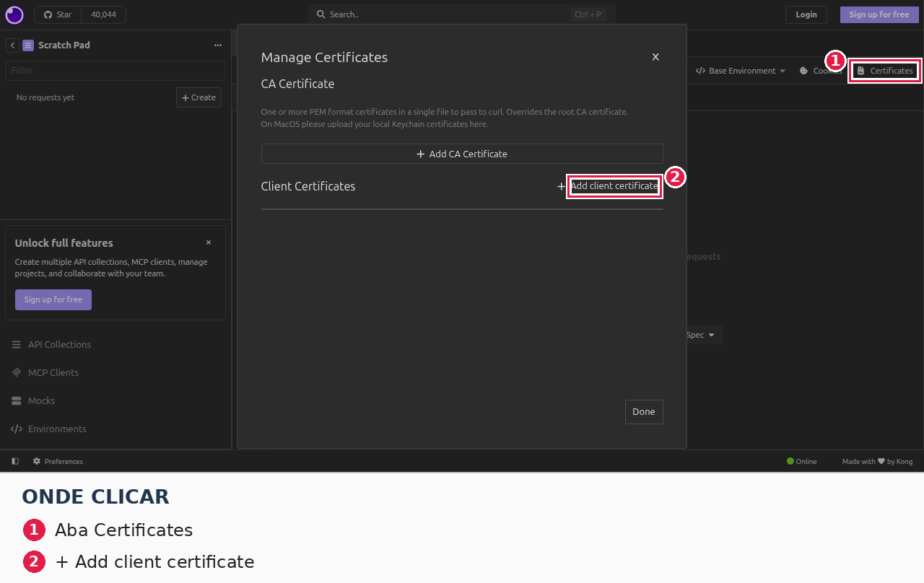This screenshot has height=583, width=924.
Task: Click the Mocks server icon
Action: (17, 401)
